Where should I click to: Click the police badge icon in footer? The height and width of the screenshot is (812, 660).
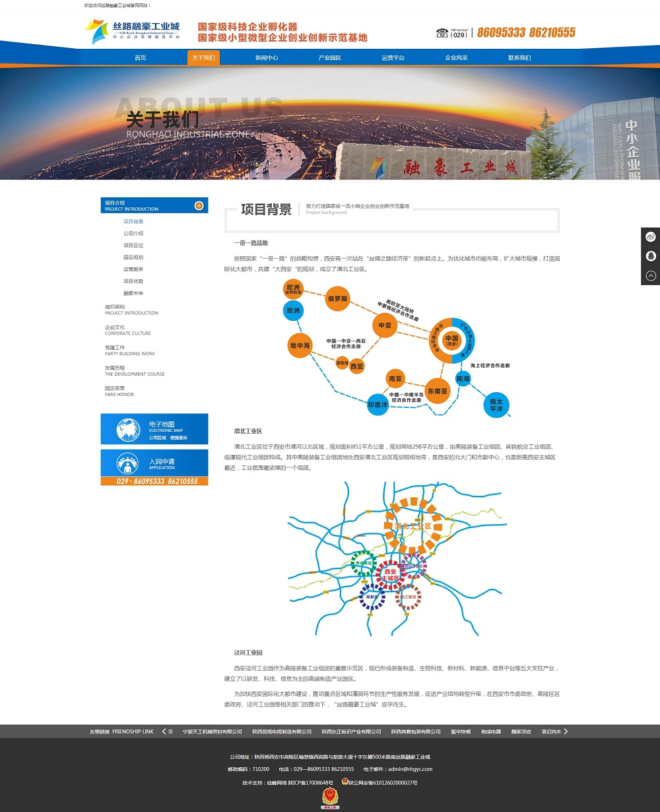click(345, 782)
